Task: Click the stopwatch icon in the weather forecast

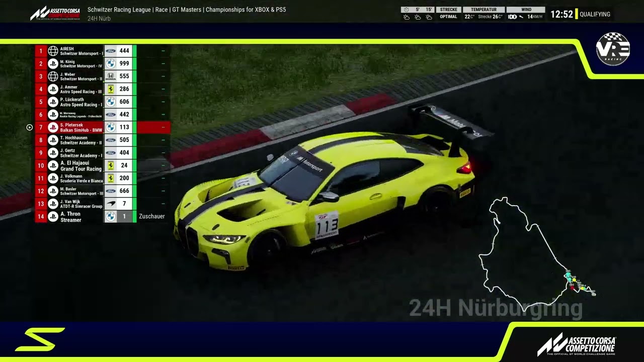Action: [406, 10]
